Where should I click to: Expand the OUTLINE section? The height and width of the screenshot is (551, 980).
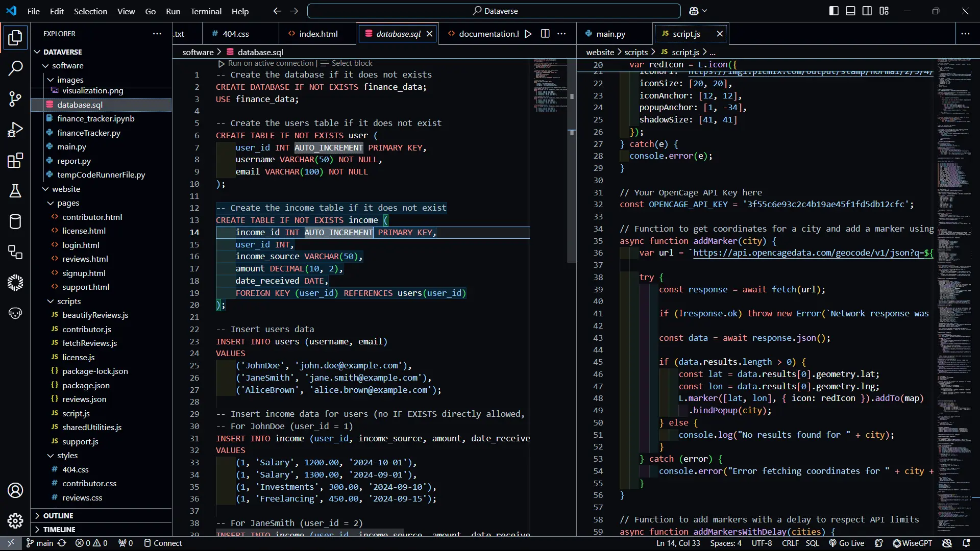pyautogui.click(x=58, y=516)
